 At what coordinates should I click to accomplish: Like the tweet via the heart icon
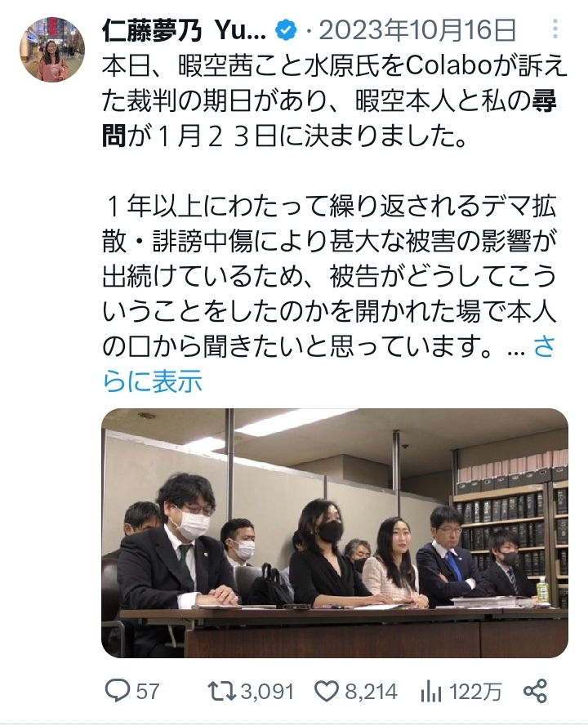pos(327,692)
